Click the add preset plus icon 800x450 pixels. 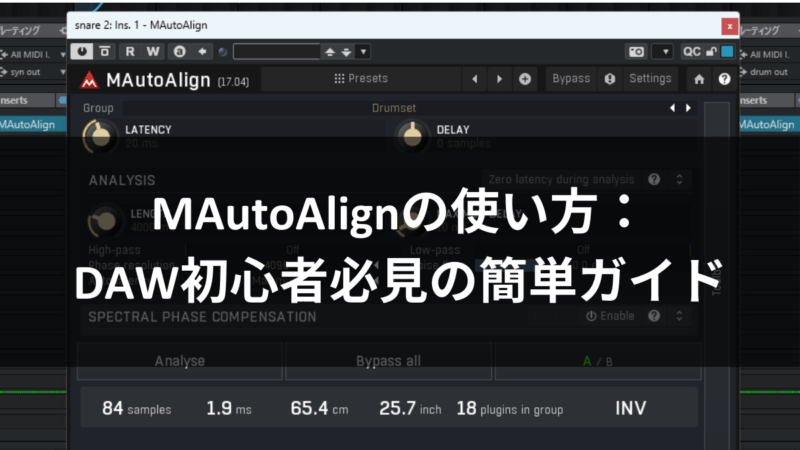[525, 79]
